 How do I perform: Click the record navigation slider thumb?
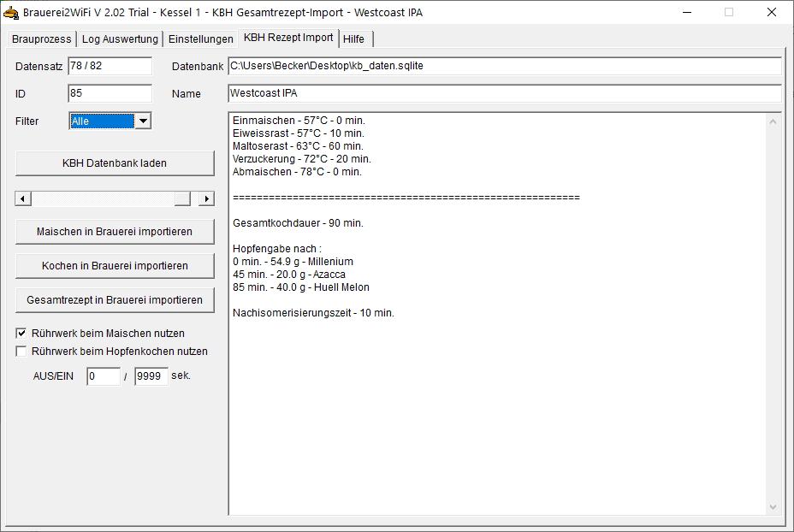coord(182,198)
